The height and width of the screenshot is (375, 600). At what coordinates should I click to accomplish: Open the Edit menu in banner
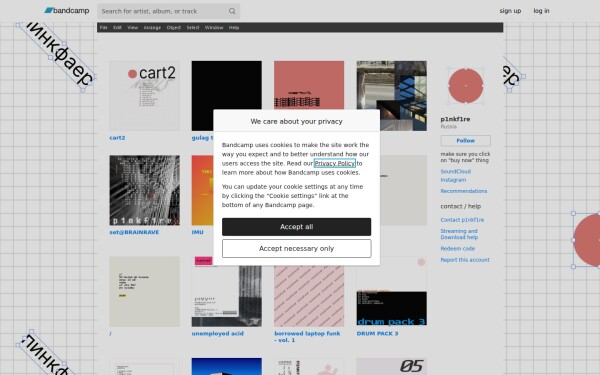(117, 28)
